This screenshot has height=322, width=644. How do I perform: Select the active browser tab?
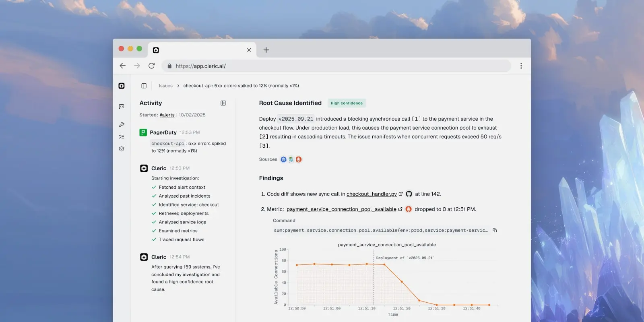[x=202, y=50]
